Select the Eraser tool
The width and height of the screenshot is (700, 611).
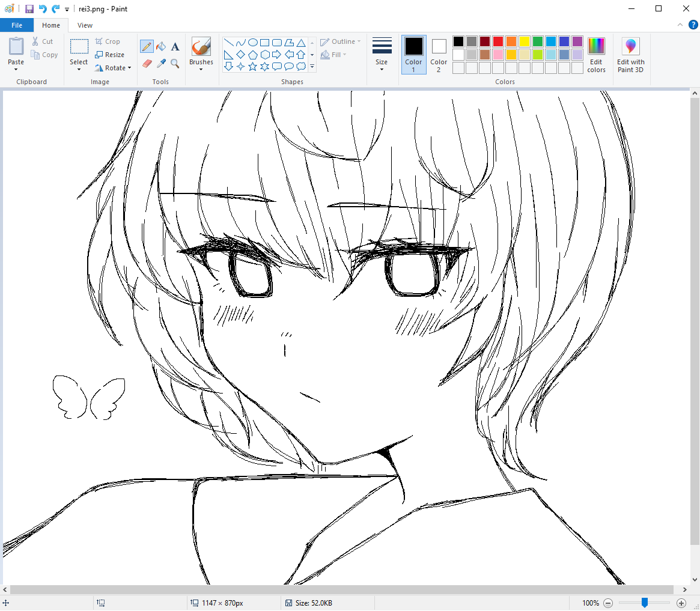pos(147,64)
